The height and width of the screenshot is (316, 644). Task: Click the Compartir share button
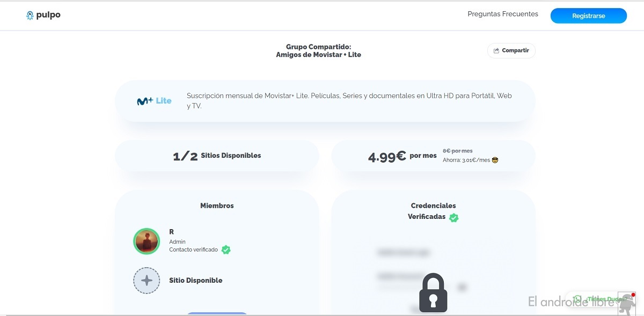click(x=511, y=50)
